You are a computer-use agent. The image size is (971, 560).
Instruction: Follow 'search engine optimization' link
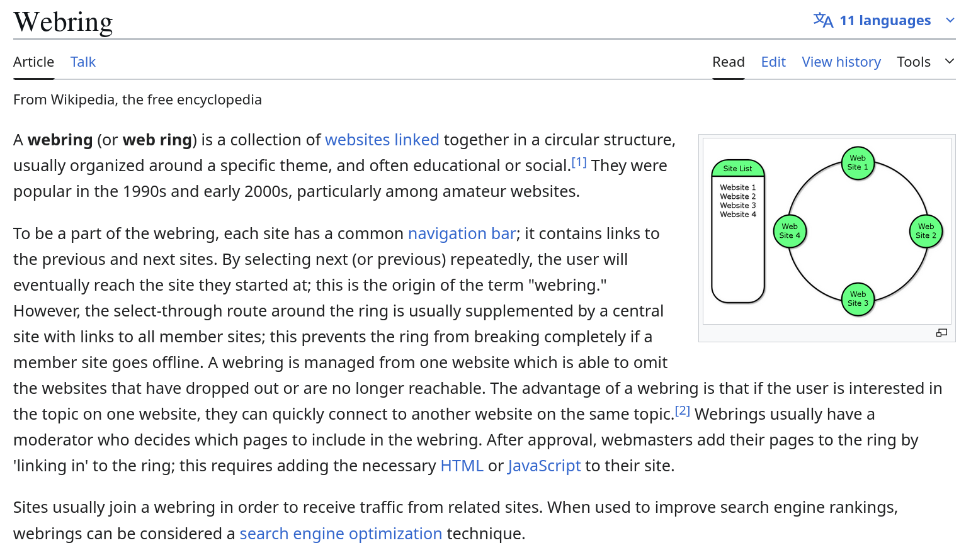(341, 534)
